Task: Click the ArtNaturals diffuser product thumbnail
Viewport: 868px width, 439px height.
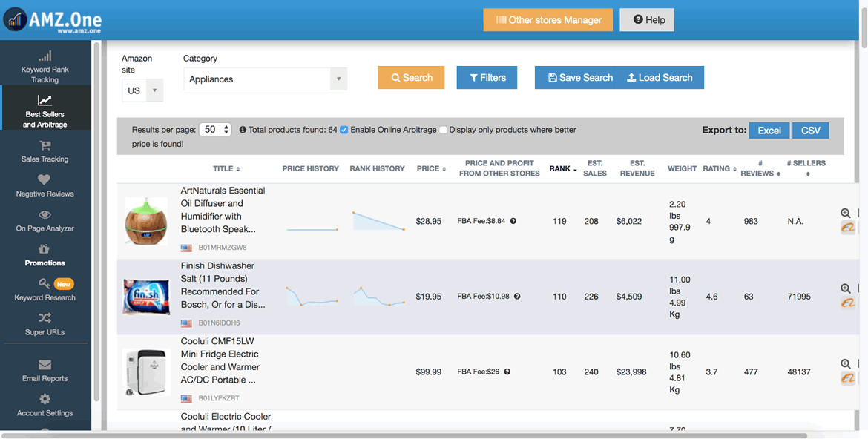Action: [146, 222]
